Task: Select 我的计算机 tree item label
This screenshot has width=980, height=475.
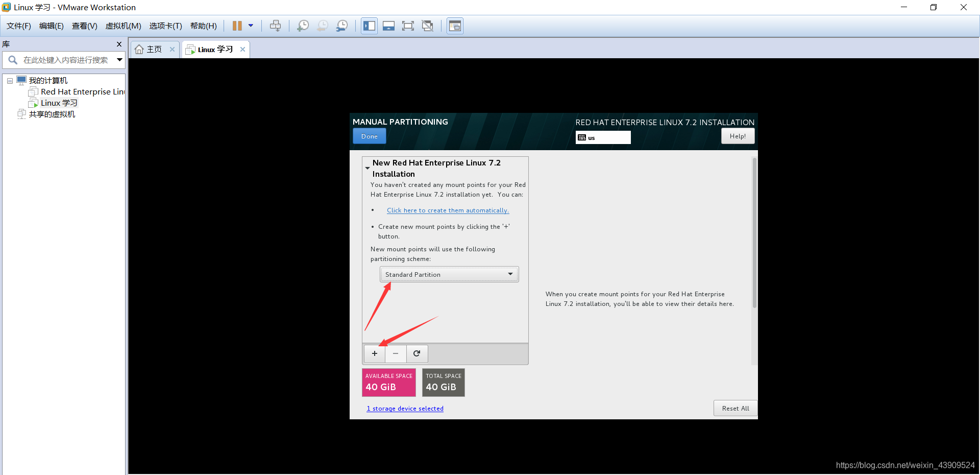Action: tap(48, 81)
